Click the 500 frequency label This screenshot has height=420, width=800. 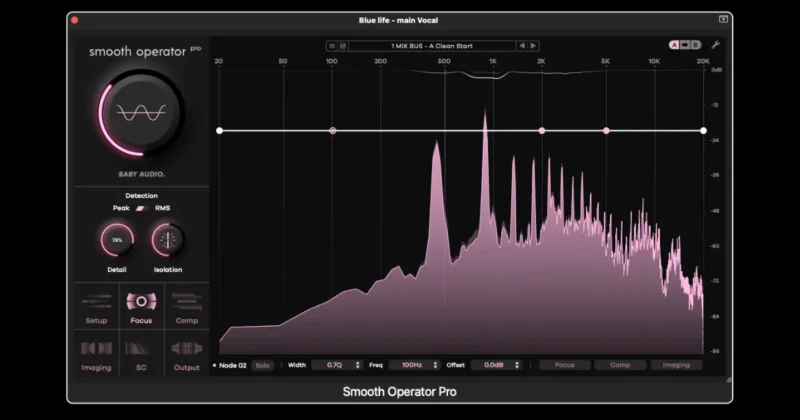point(444,61)
